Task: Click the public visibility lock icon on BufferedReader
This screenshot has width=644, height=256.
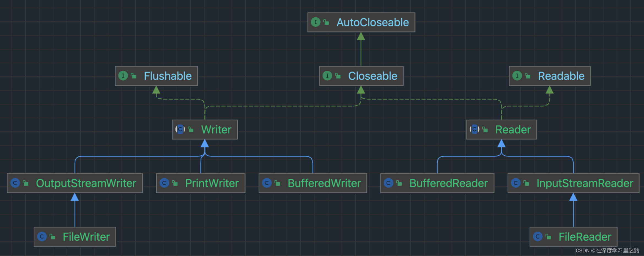Action: click(399, 183)
